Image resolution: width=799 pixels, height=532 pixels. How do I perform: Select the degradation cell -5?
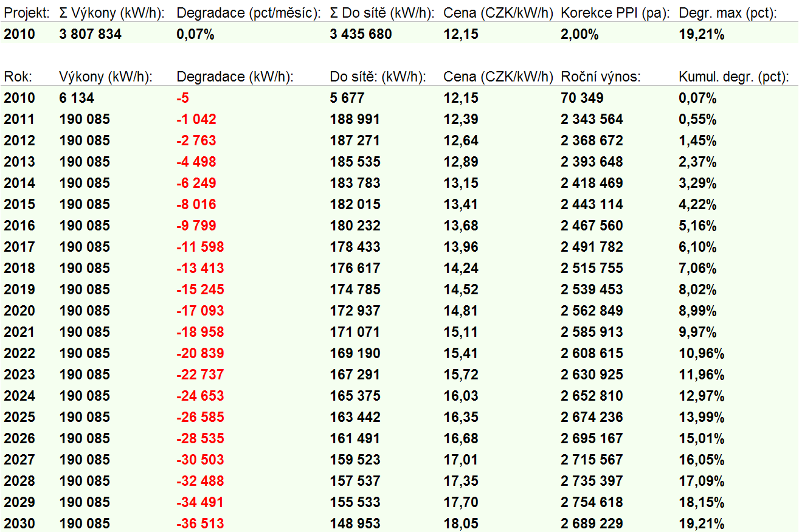pyautogui.click(x=183, y=98)
